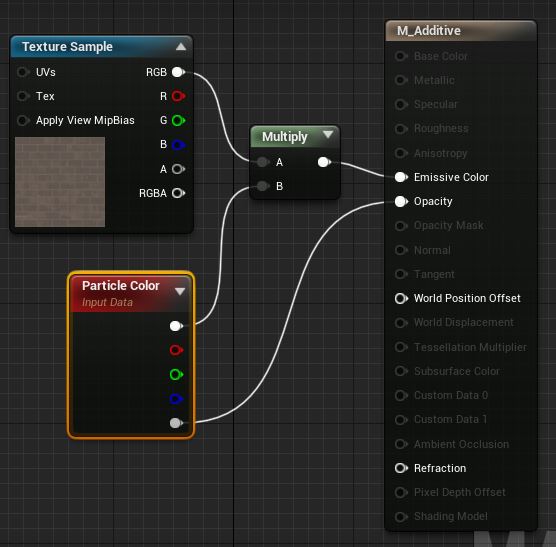Screen dimensions: 556x547
Task: Click the Particle Color white RGB output pin
Action: pos(176,326)
